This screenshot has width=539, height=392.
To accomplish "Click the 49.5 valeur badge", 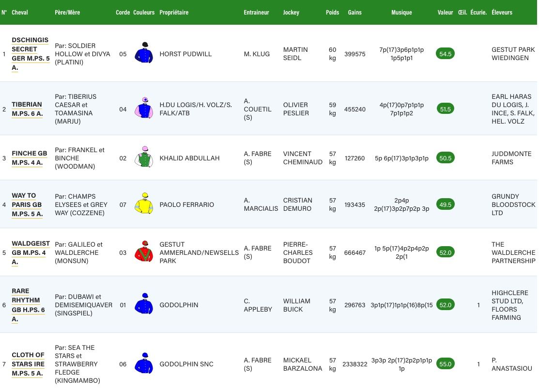I will click(445, 204).
